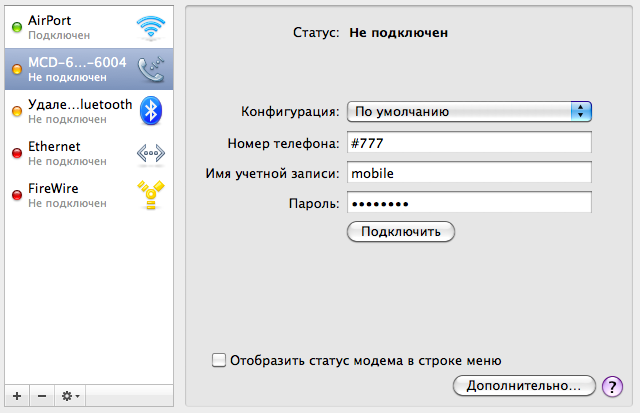Remove the selected service with minus button
Image resolution: width=640 pixels, height=413 pixels.
[x=41, y=396]
